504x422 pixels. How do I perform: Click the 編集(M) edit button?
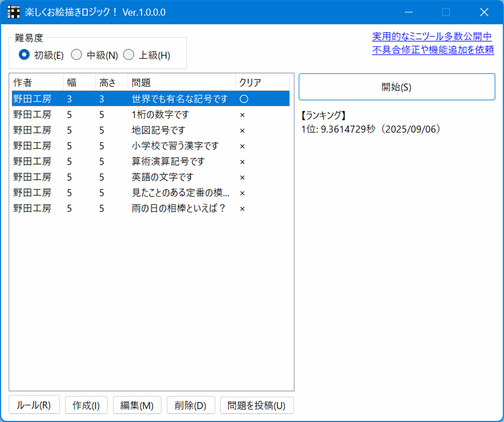pyautogui.click(x=137, y=405)
